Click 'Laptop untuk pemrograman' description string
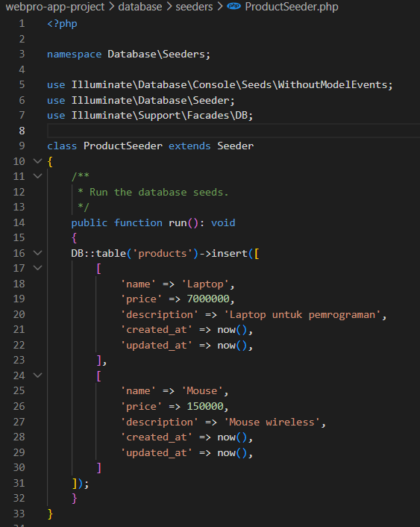420x527 pixels. coord(302,314)
